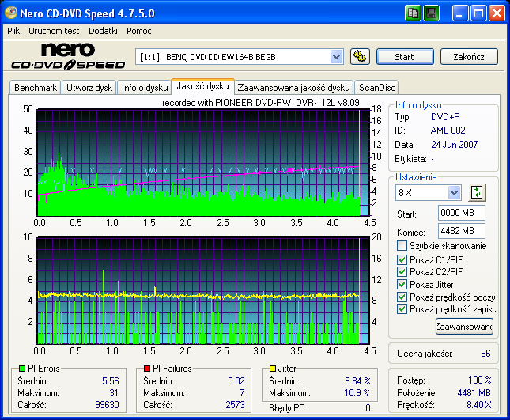Click the Start button
The image size is (510, 420).
pyautogui.click(x=405, y=57)
